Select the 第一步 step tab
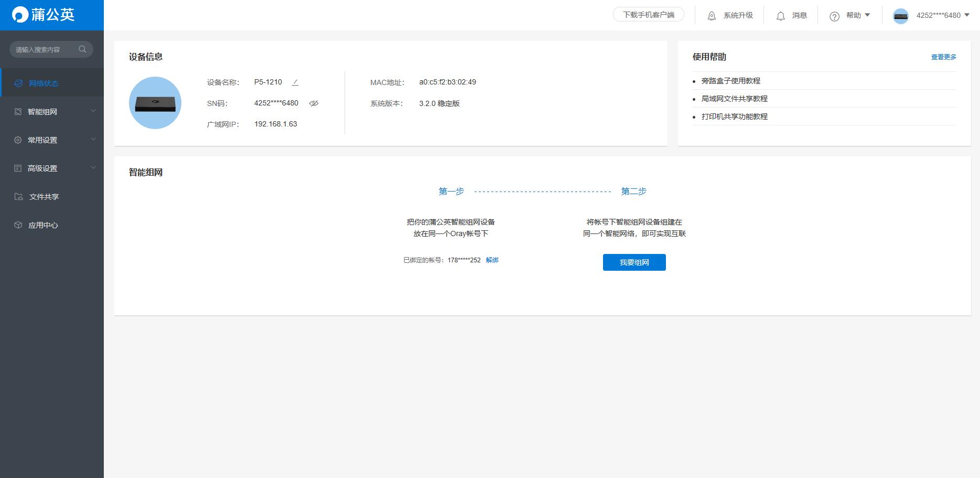 pos(451,191)
